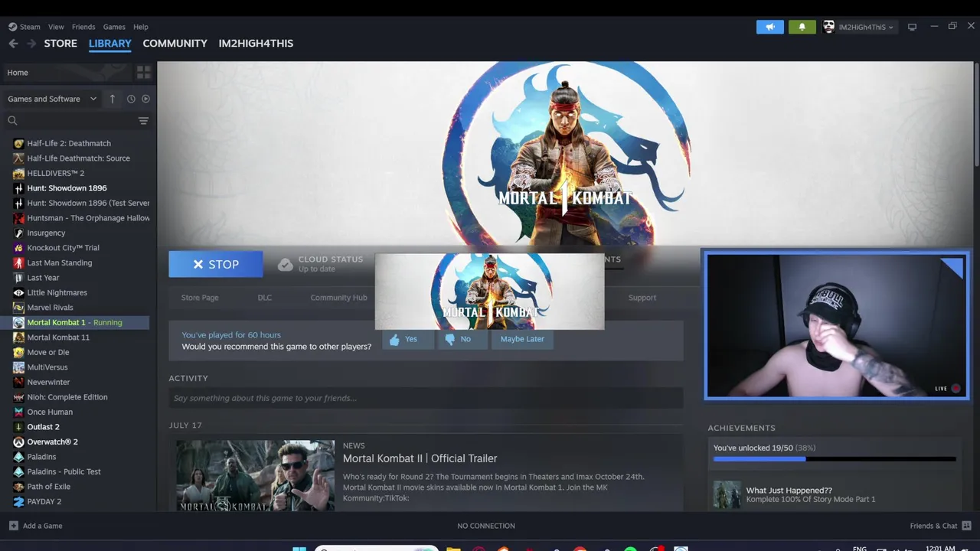Click the Insurgency game icon
Screen dimensions: 980x551
pyautogui.click(x=18, y=233)
